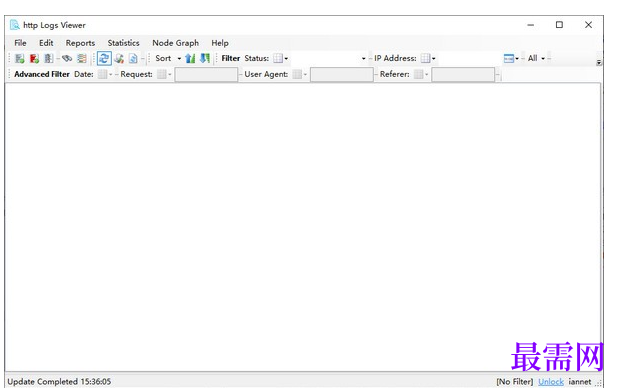Viewport: 623px width, 388px height.
Task: Open the User Agent filter grid dropdown
Action: [300, 74]
